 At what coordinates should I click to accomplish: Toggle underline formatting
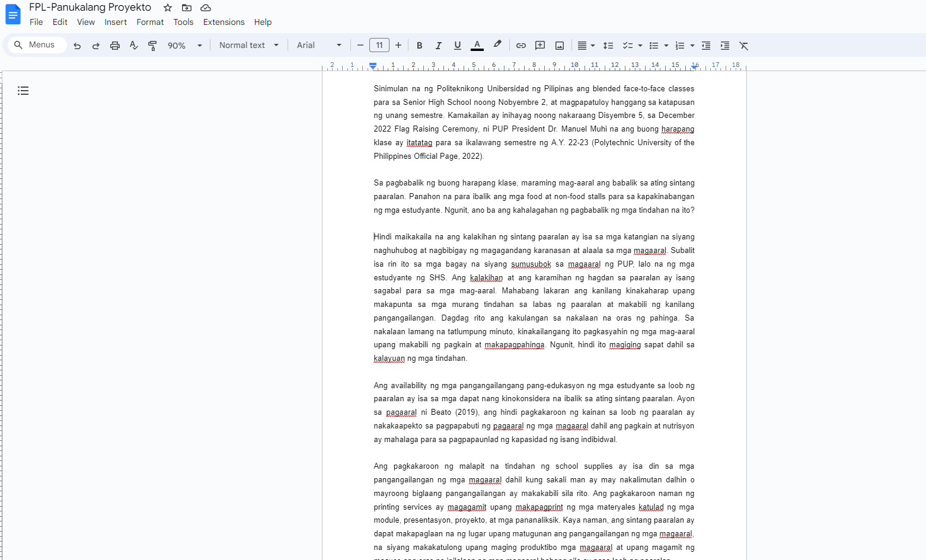458,46
